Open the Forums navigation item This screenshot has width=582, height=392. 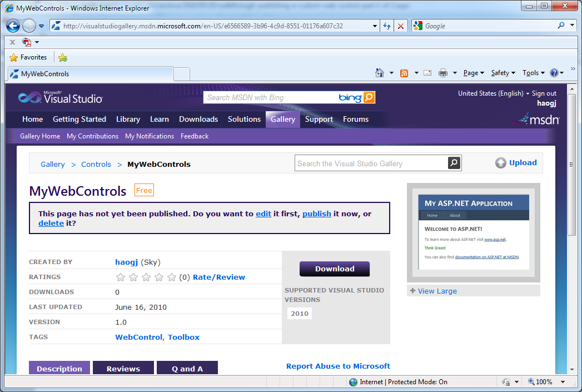(x=356, y=119)
